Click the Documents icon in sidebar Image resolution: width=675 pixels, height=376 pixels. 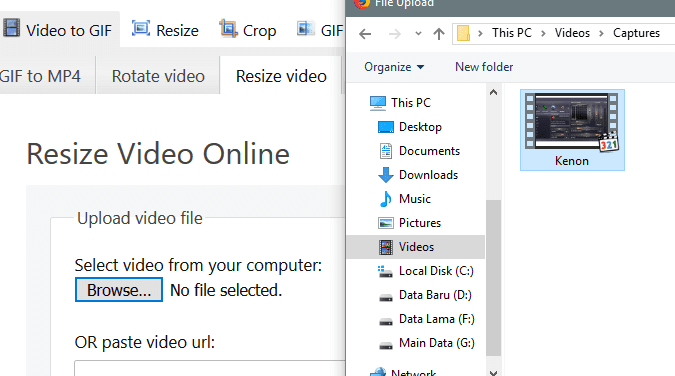coord(385,151)
